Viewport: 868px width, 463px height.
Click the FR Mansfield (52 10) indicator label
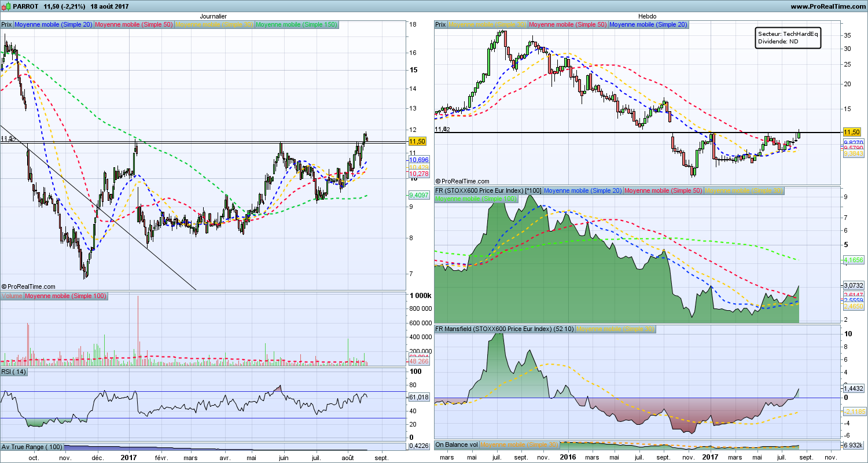pyautogui.click(x=504, y=329)
